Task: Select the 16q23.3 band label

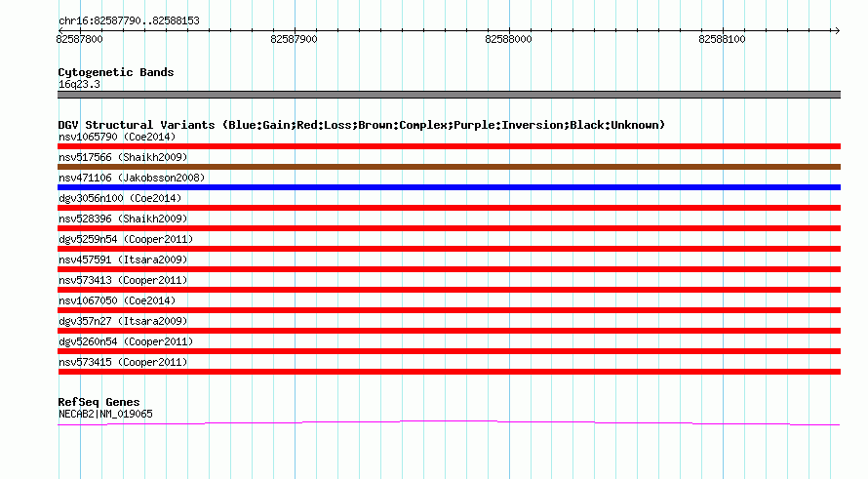Action: [79, 84]
